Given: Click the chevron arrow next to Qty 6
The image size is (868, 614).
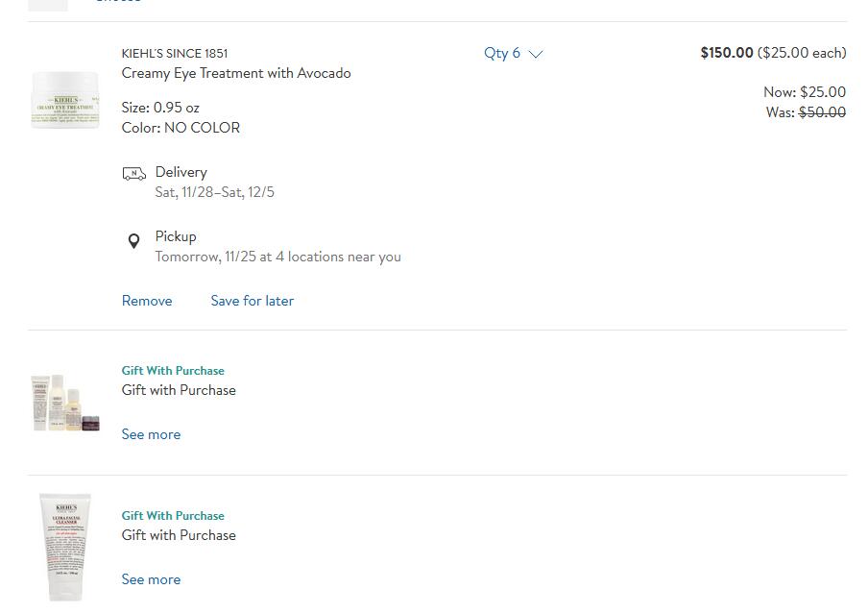Looking at the screenshot, I should point(536,54).
